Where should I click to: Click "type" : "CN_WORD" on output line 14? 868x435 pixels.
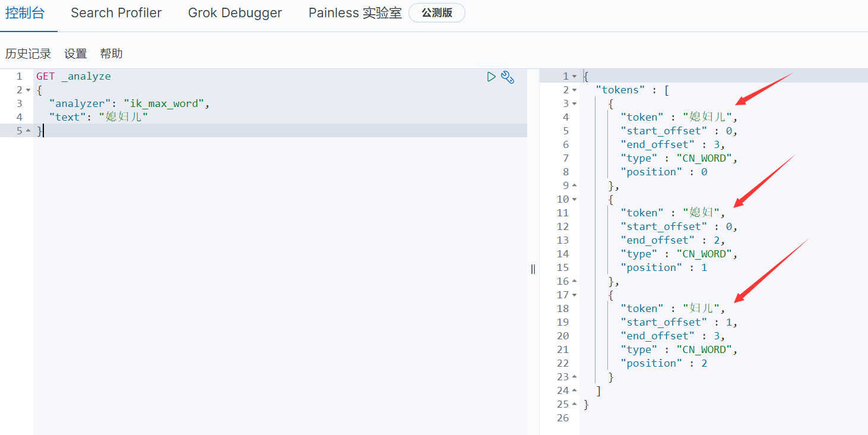(x=676, y=254)
